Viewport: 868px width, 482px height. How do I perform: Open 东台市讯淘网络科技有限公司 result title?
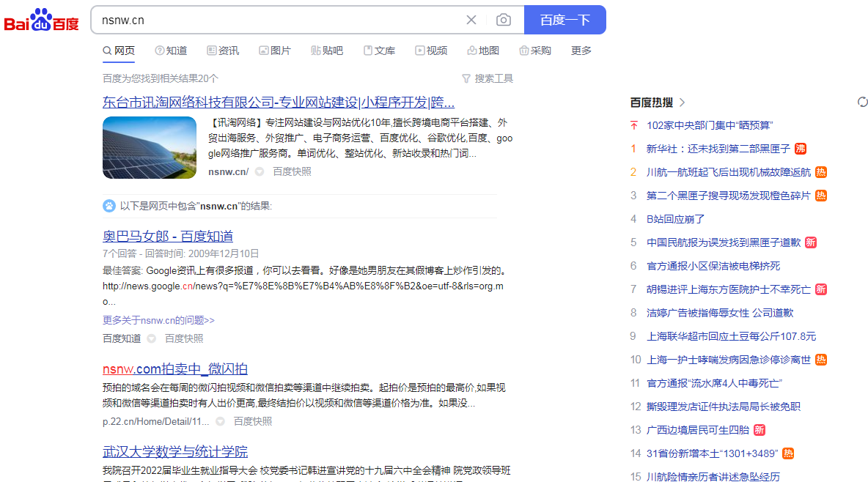(279, 103)
